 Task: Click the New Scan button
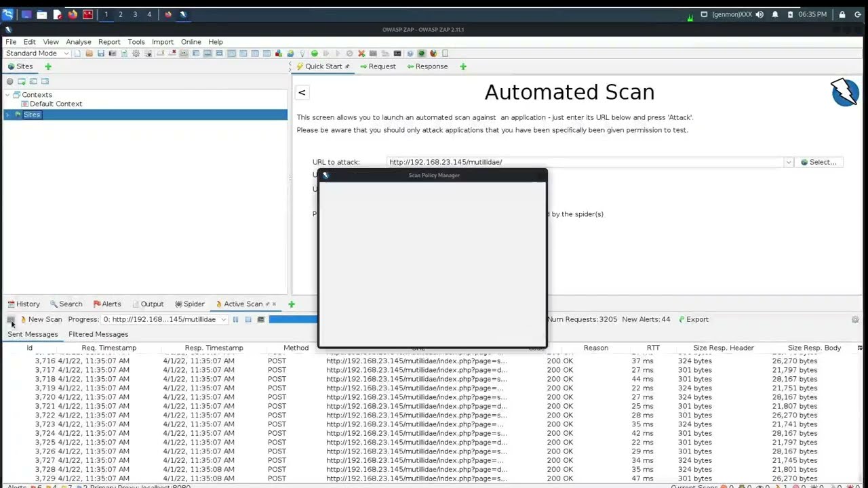[x=41, y=319]
